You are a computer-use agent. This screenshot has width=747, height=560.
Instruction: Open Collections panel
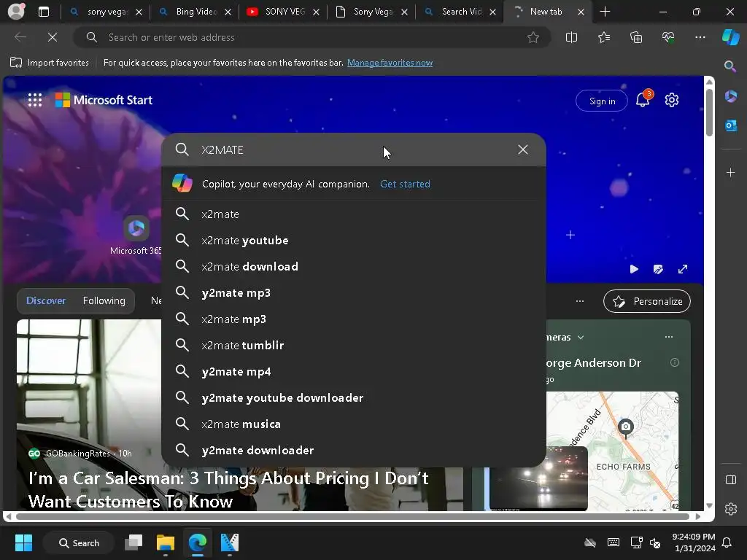(x=636, y=37)
